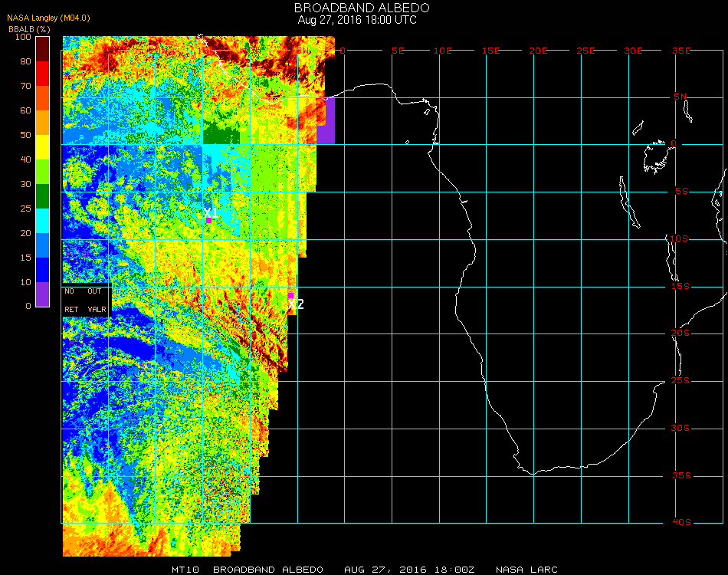Select the purple 0-10% legend swatch

(x=43, y=294)
